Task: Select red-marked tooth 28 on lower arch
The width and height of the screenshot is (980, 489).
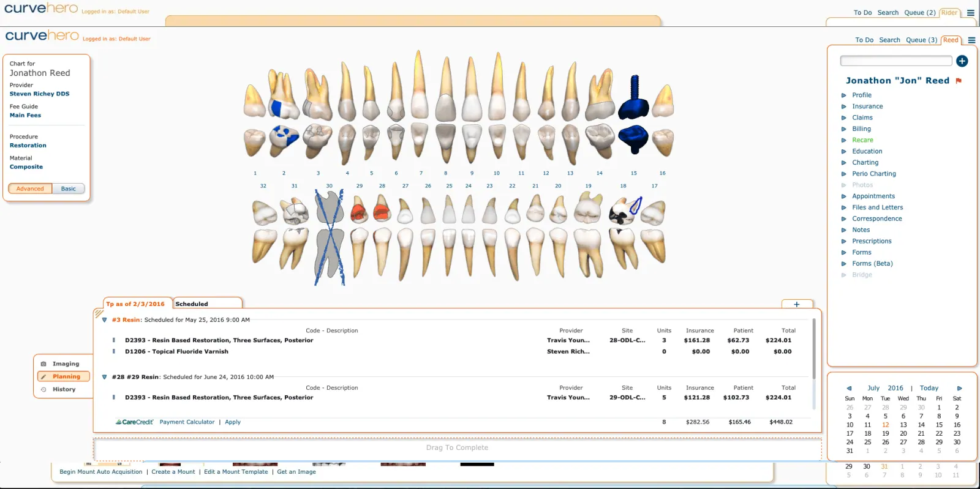Action: point(382,209)
